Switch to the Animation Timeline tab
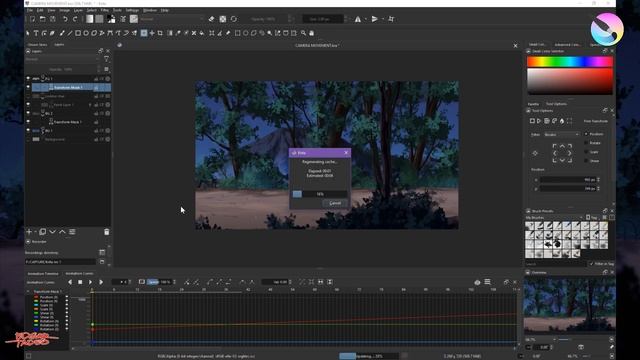640x360 pixels. pos(43,273)
